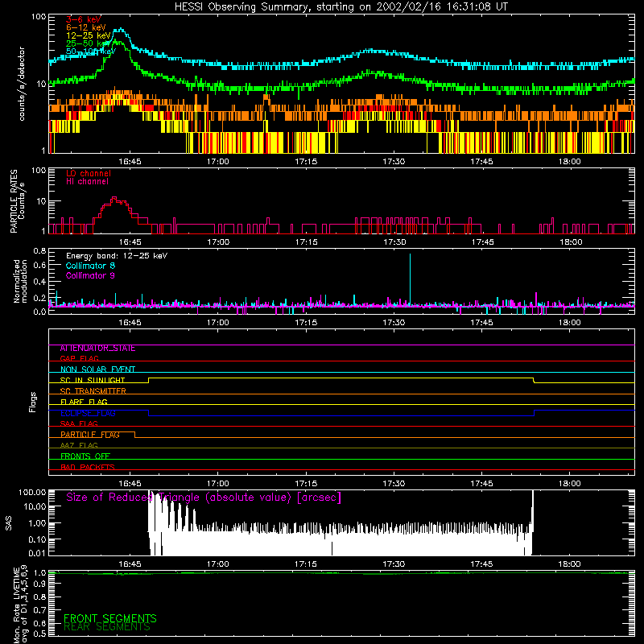
Task: Click the particle rate peak before 16:45
Action: 114,198
